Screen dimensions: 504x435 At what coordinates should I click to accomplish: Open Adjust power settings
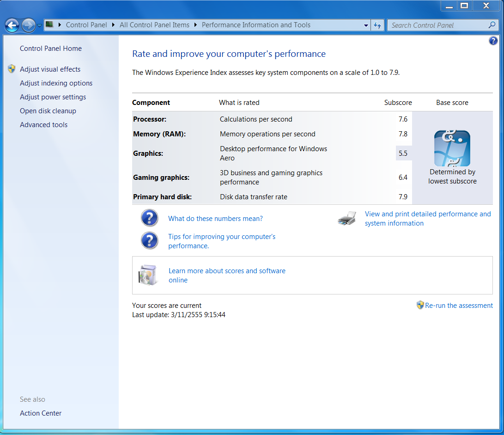coord(53,97)
